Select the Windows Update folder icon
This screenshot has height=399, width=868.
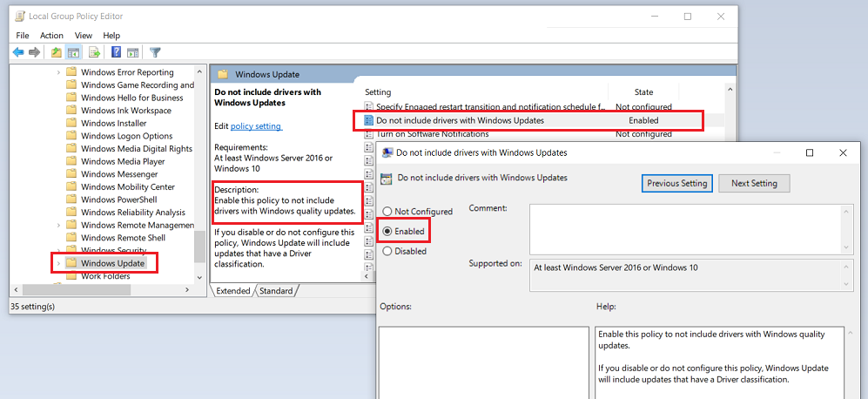[x=72, y=263]
